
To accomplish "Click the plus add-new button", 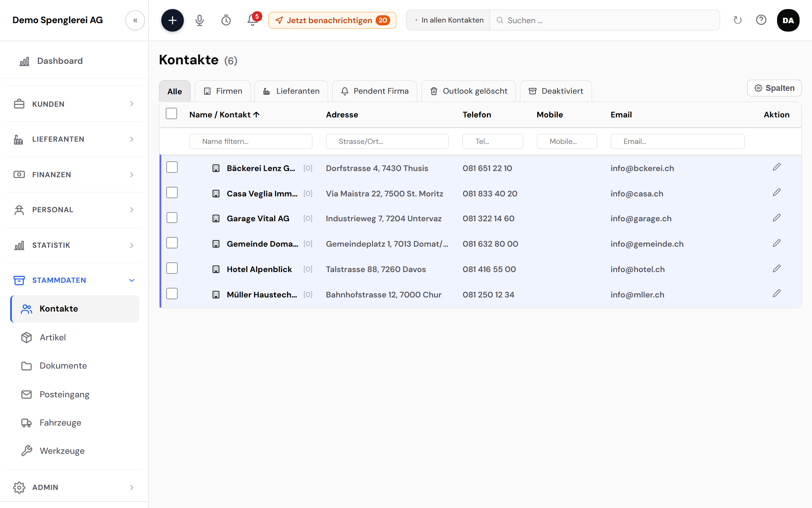I will click(x=172, y=20).
